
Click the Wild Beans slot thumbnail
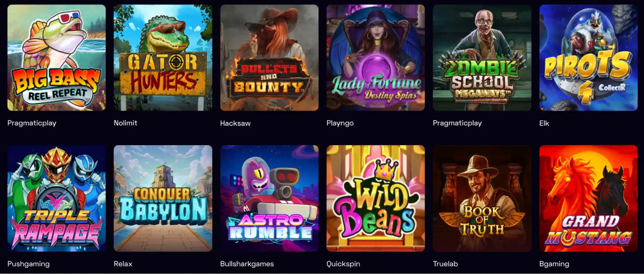(x=376, y=198)
